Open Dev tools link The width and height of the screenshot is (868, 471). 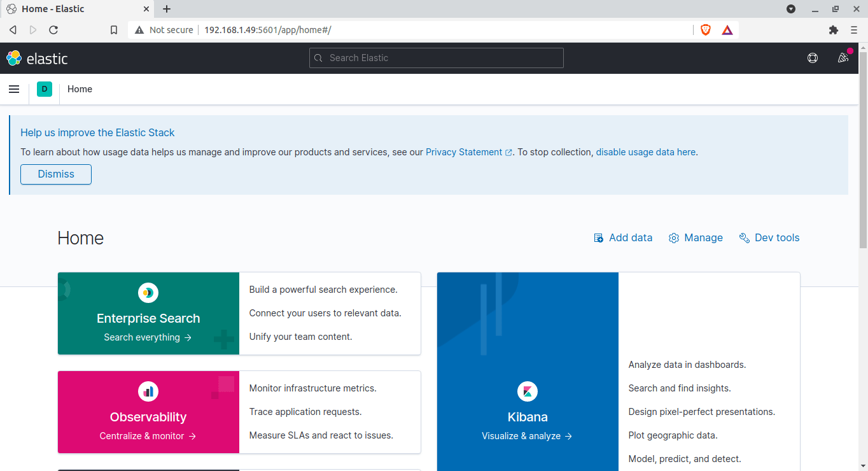click(x=769, y=238)
